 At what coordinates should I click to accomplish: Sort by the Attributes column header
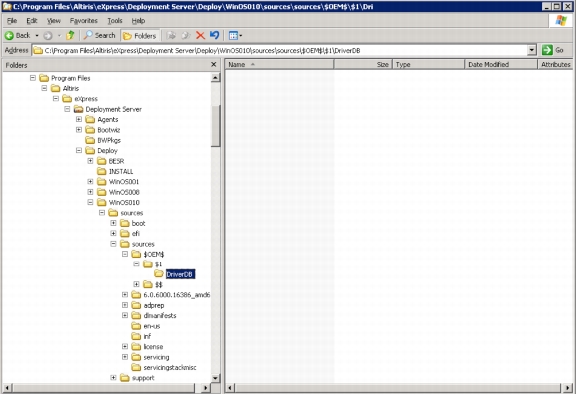[x=555, y=64]
